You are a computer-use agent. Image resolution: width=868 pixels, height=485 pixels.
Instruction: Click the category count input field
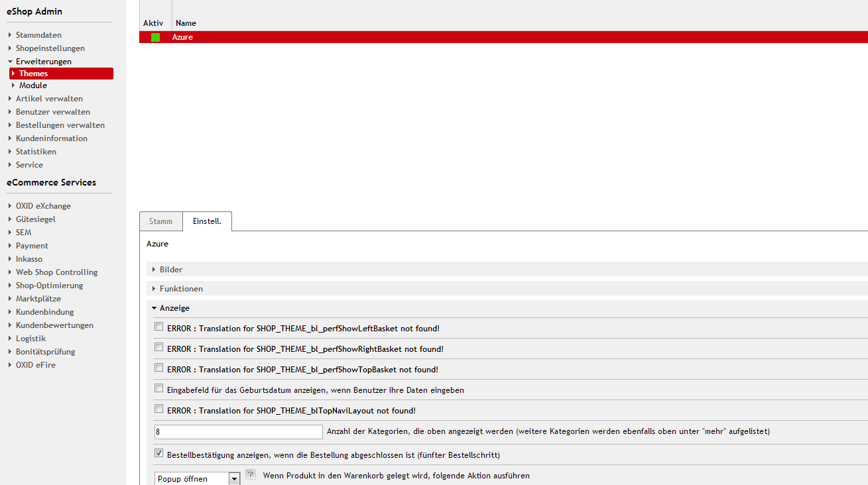click(x=238, y=432)
